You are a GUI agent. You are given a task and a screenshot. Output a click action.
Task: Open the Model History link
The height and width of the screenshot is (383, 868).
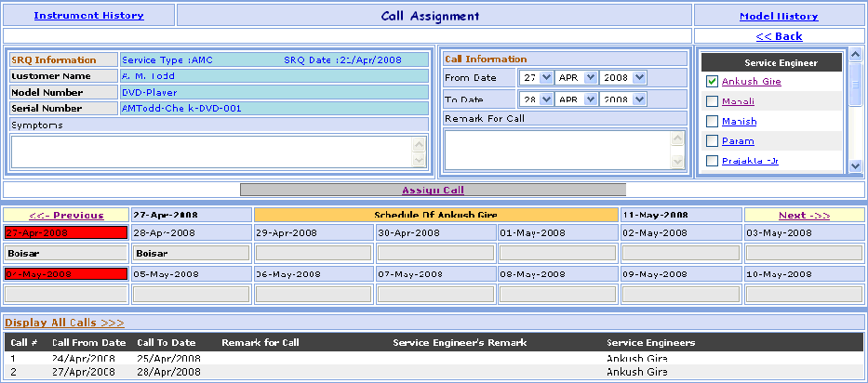(778, 16)
